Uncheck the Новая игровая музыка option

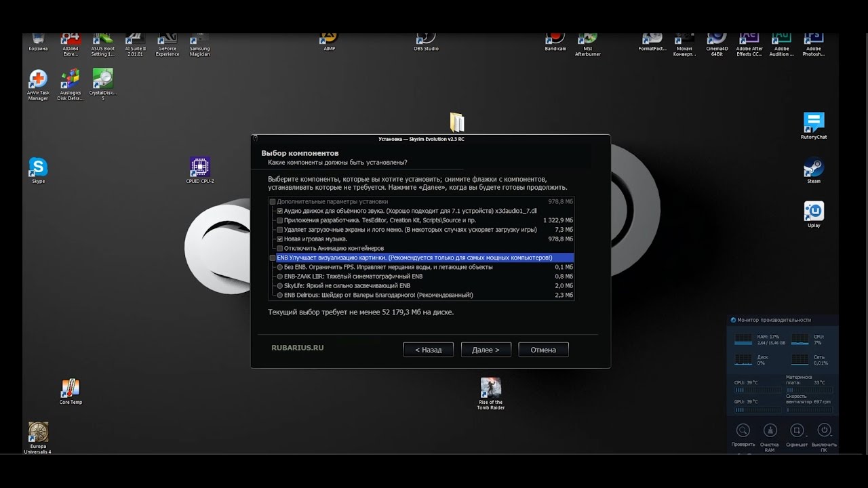tap(280, 239)
